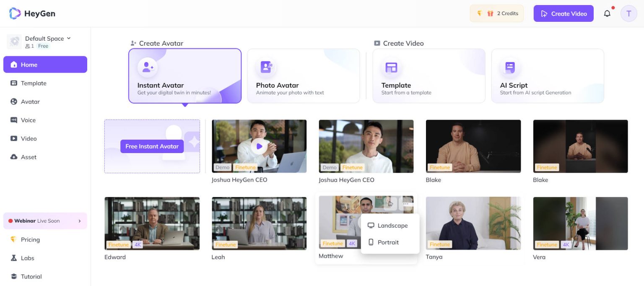
Task: Click the Template video creation icon
Action: (392, 67)
